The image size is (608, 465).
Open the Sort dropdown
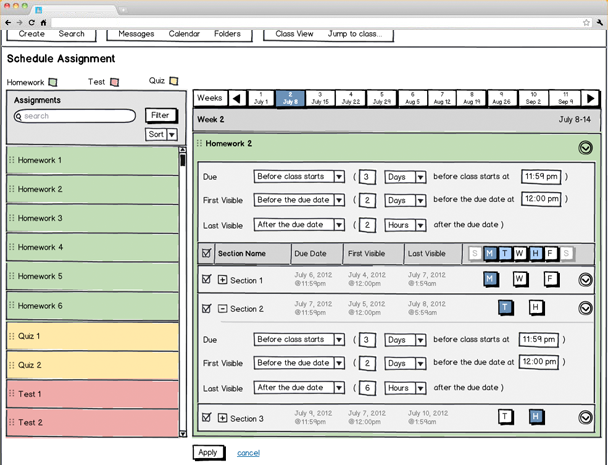(162, 134)
